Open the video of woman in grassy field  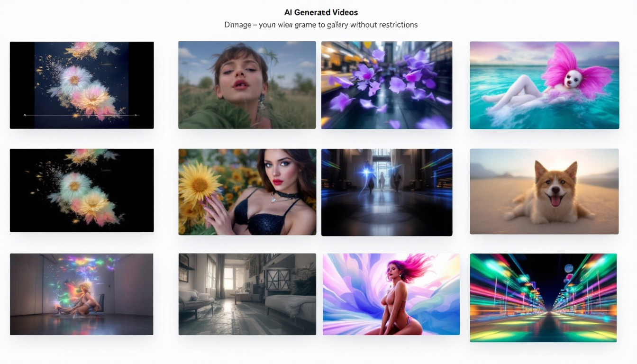[247, 85]
